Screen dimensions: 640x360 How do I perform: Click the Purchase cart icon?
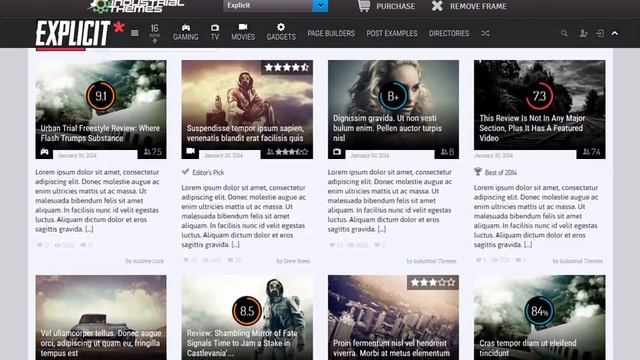[363, 6]
